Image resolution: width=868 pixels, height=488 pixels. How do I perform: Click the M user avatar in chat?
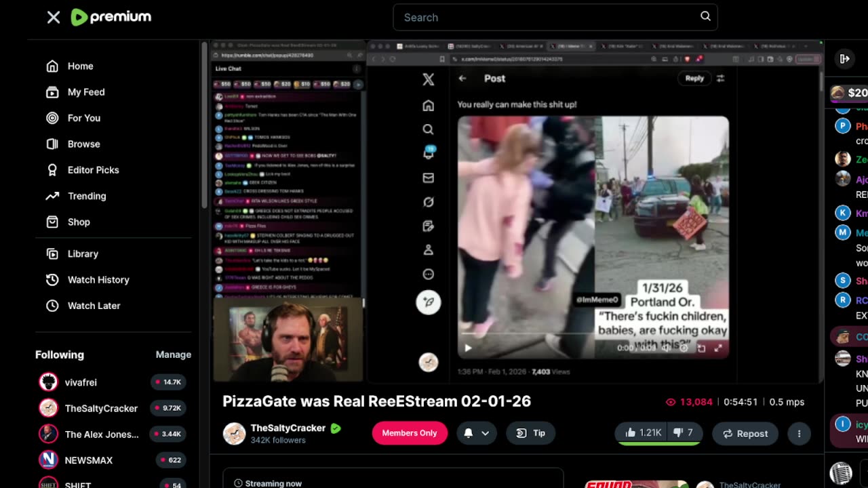(x=842, y=232)
